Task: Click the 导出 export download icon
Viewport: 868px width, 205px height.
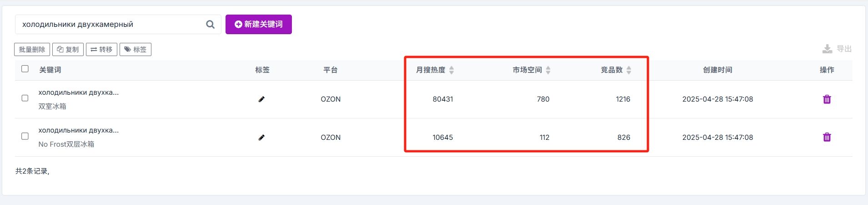Action: tap(827, 49)
